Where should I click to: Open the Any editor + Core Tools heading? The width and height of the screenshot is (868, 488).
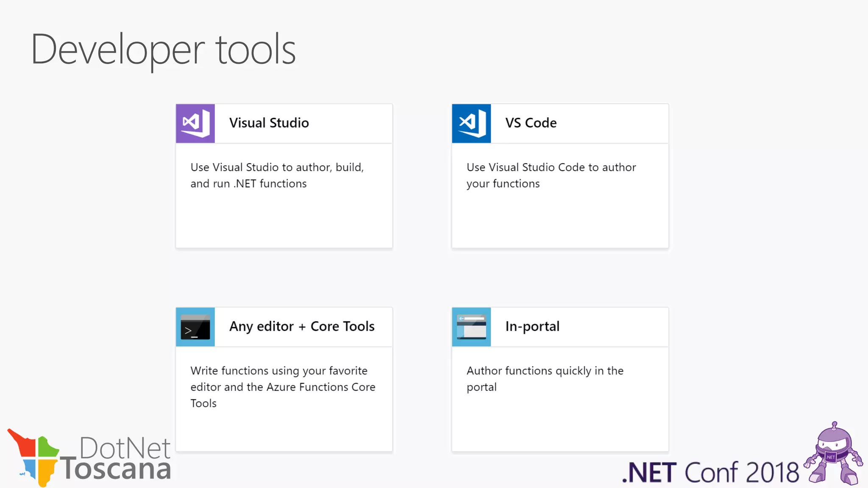click(x=302, y=327)
